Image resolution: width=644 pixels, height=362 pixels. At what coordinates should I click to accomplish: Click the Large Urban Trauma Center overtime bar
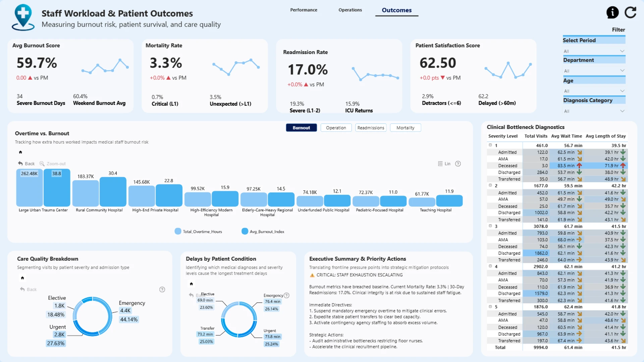pos(30,187)
